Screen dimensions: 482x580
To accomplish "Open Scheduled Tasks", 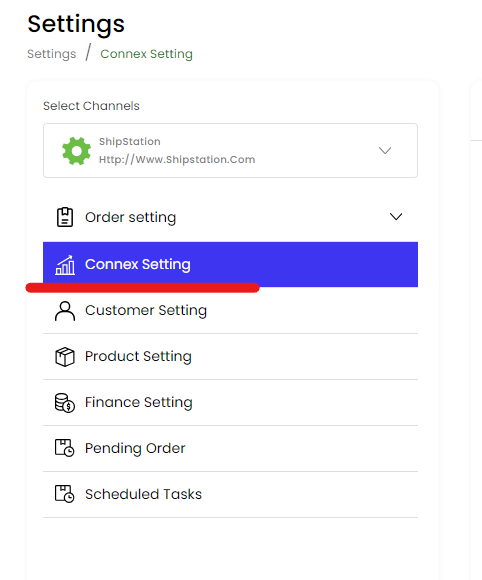I will [230, 494].
